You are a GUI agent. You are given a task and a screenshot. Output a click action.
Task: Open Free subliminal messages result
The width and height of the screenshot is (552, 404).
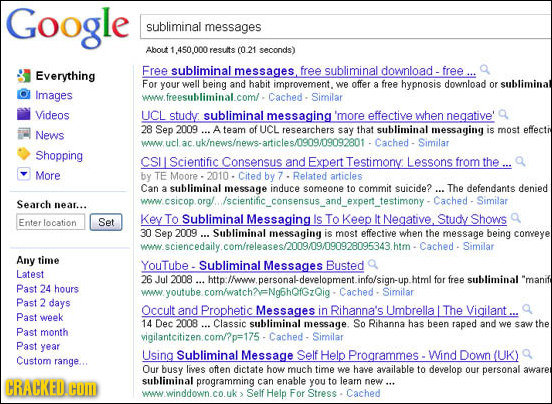[309, 71]
